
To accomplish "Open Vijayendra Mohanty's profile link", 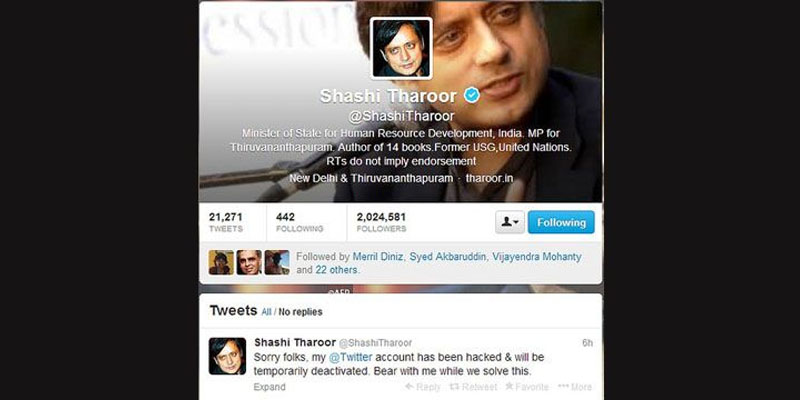I will point(537,257).
